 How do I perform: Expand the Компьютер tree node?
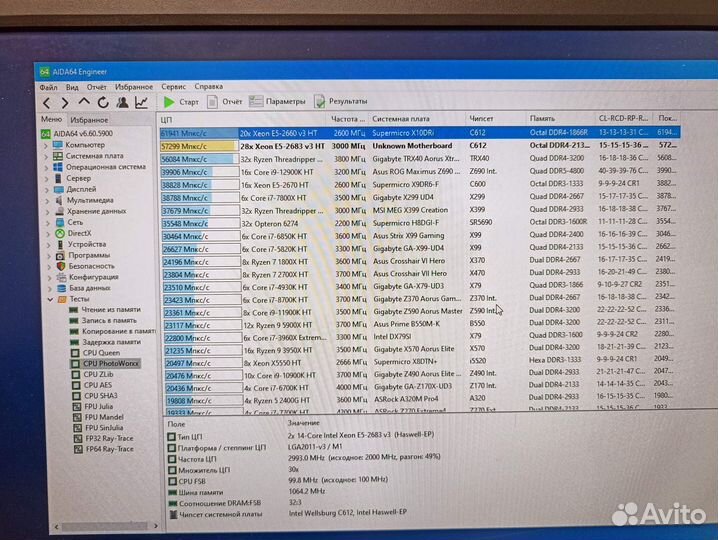coord(45,145)
